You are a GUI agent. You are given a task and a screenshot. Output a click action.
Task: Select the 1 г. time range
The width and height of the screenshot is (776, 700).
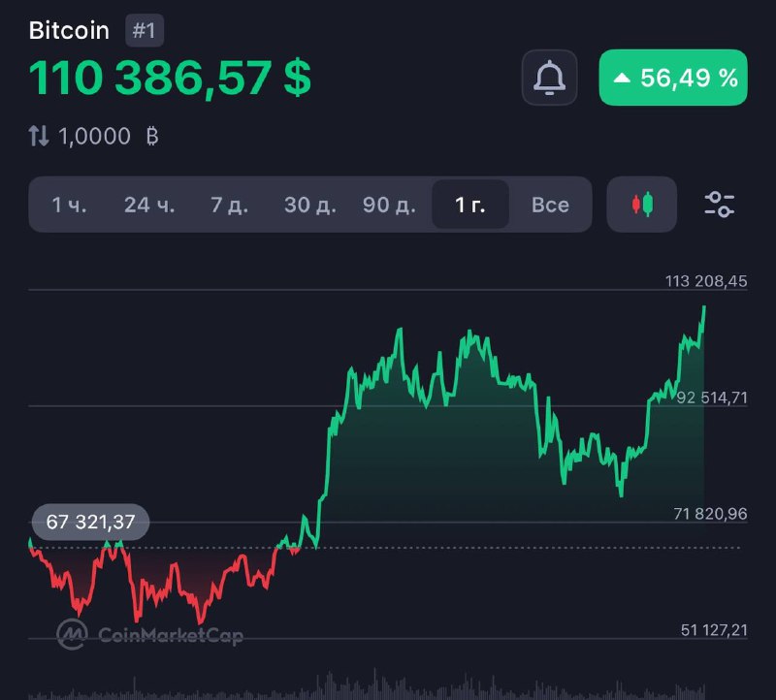pos(470,205)
